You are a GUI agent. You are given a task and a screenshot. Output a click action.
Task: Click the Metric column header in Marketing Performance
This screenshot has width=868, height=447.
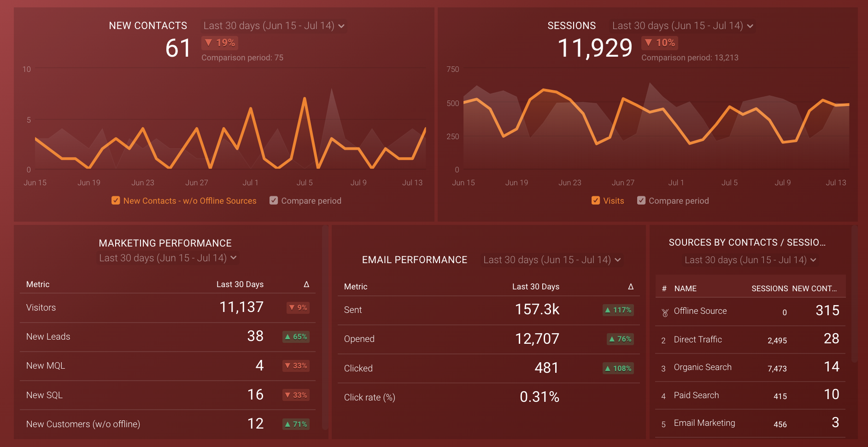pyautogui.click(x=38, y=284)
